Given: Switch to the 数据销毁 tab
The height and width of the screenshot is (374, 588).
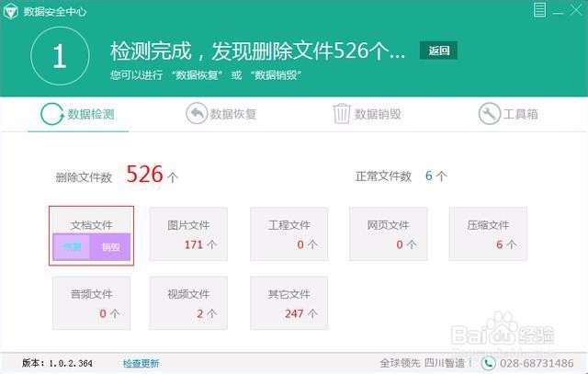Looking at the screenshot, I should [367, 114].
